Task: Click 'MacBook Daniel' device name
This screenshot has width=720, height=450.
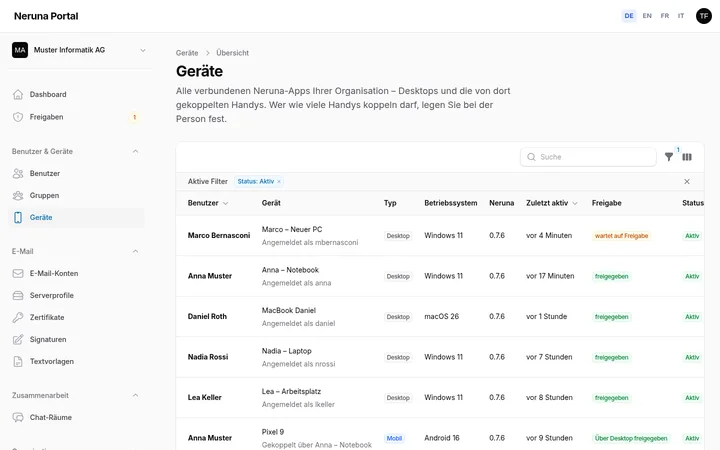Action: coord(289,310)
